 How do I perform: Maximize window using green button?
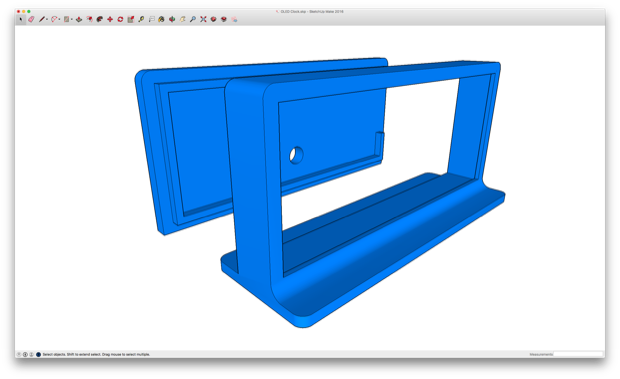pos(29,11)
